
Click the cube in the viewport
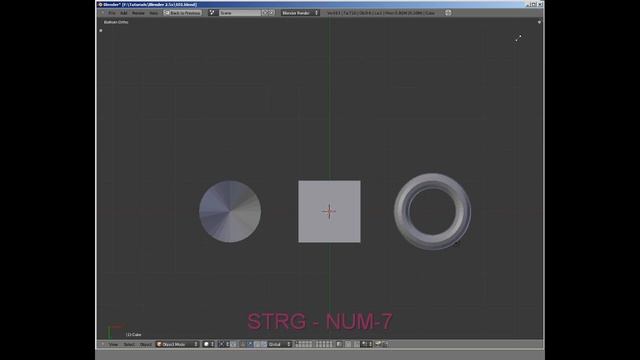(x=329, y=211)
